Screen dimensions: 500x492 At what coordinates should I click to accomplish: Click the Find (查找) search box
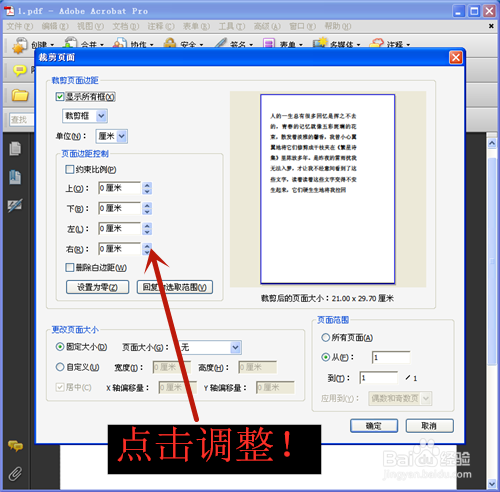coord(22,120)
